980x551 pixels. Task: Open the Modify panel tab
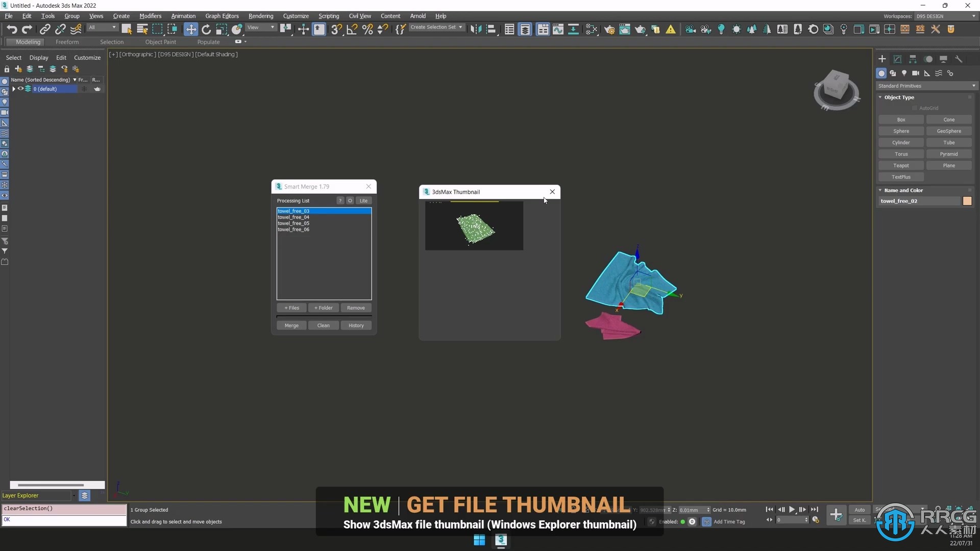(897, 59)
